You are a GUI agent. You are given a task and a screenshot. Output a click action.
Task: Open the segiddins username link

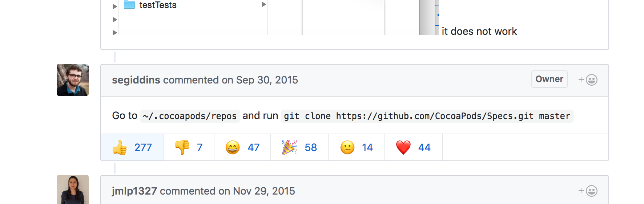click(x=136, y=80)
